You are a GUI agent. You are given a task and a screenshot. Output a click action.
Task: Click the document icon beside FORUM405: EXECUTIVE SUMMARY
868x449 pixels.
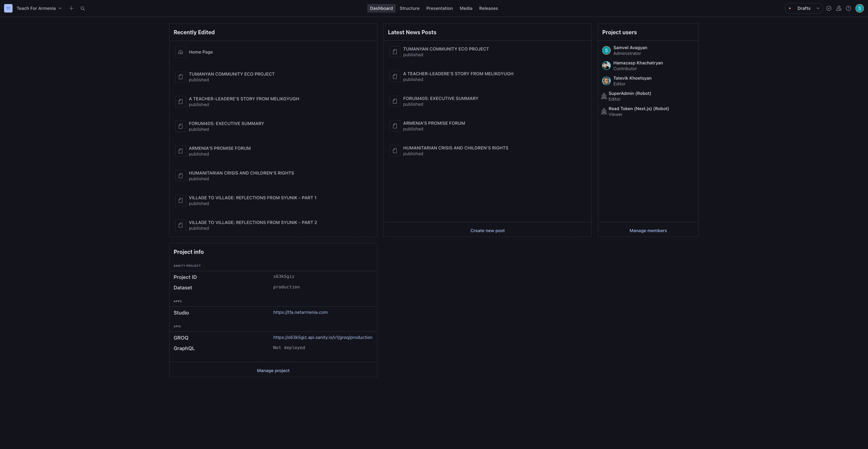pyautogui.click(x=180, y=126)
